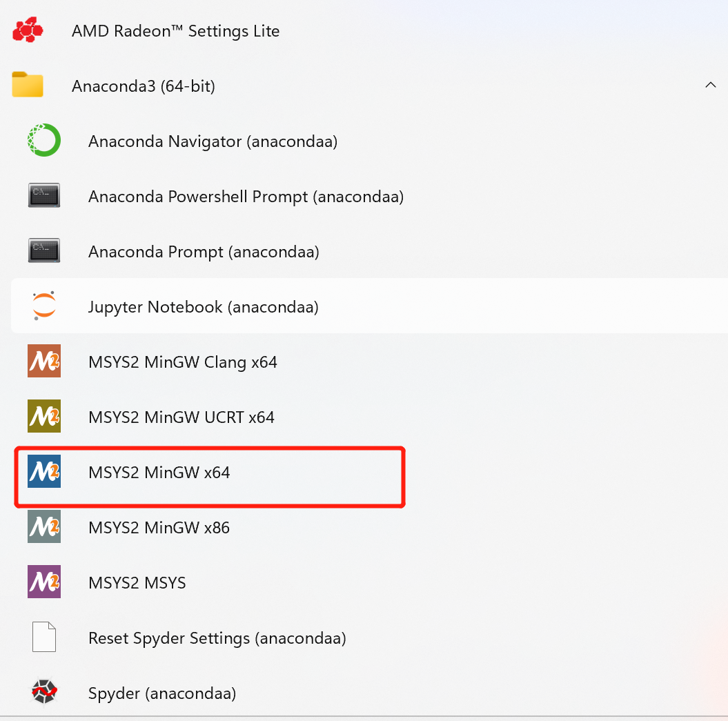Open Anaconda Prompt (anacondaa) label
Viewport: 728px width, 721px height.
204,252
